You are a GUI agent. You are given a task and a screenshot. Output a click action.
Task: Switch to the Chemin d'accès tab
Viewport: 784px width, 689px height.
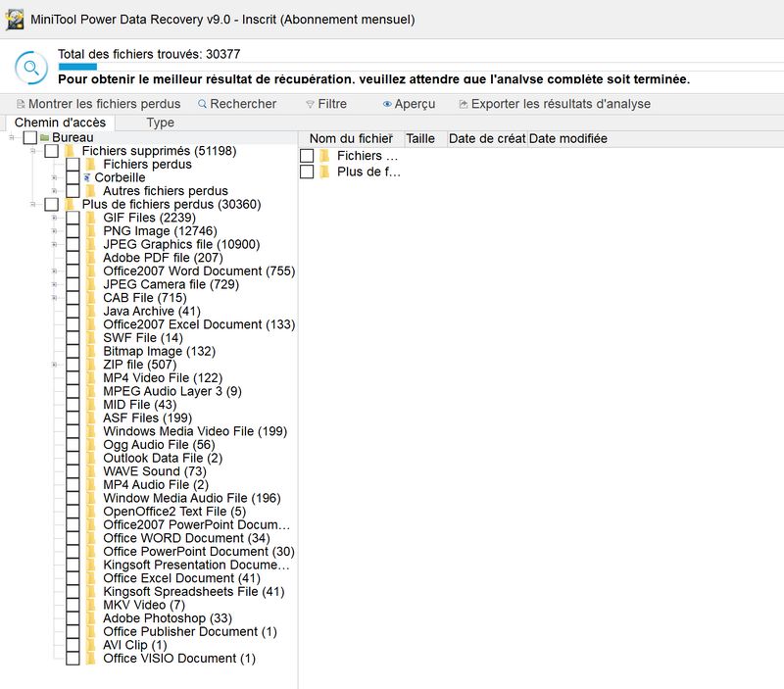[60, 123]
